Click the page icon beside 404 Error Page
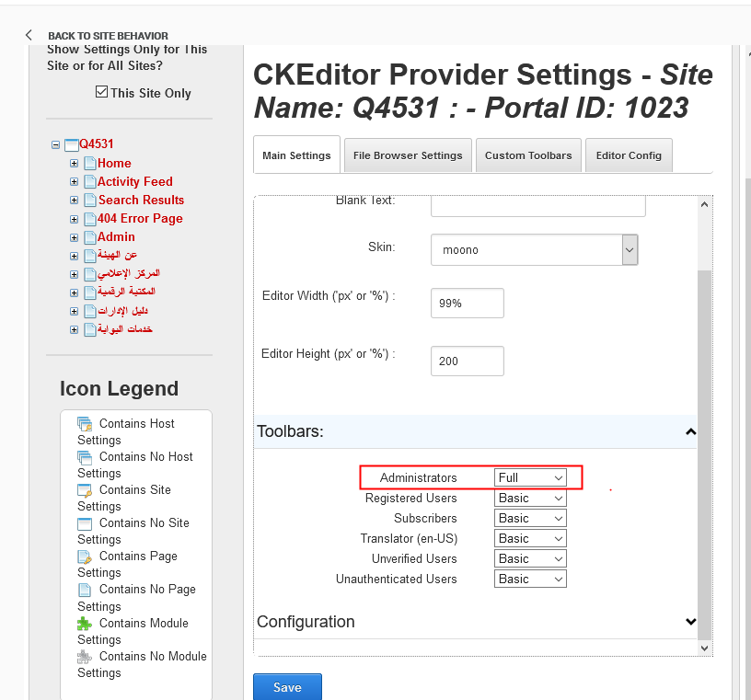 coord(90,219)
